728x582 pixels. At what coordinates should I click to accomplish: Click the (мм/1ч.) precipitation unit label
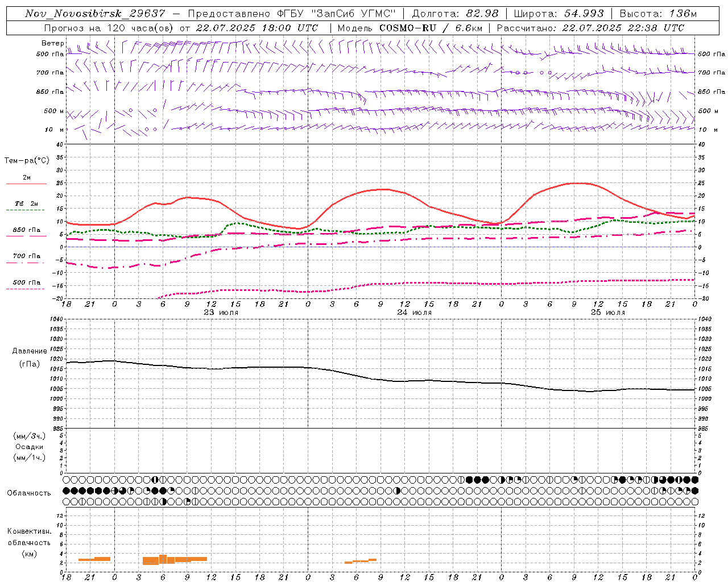click(30, 458)
